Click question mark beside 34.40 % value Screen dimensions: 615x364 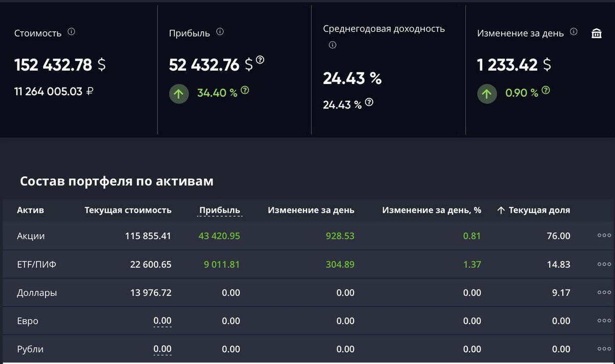[245, 90]
